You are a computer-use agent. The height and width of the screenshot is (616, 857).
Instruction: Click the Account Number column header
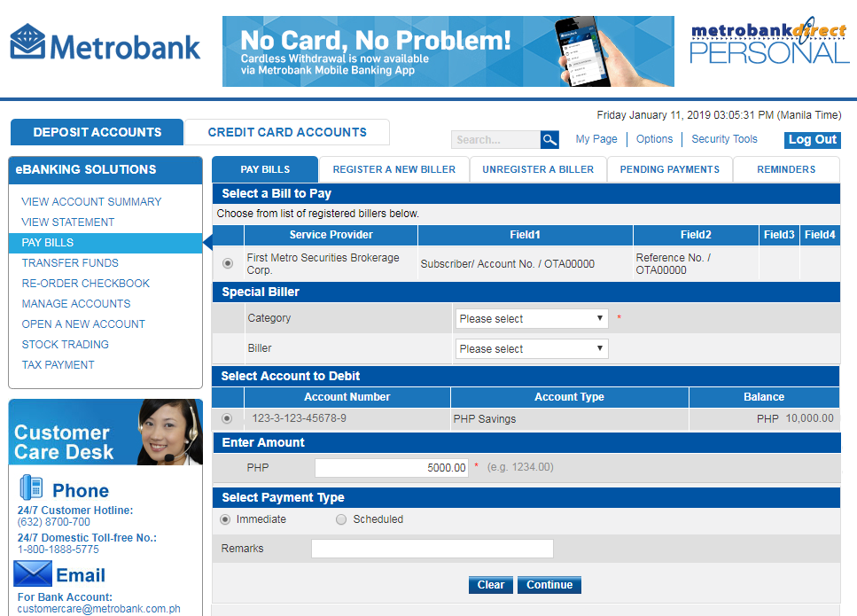(347, 397)
